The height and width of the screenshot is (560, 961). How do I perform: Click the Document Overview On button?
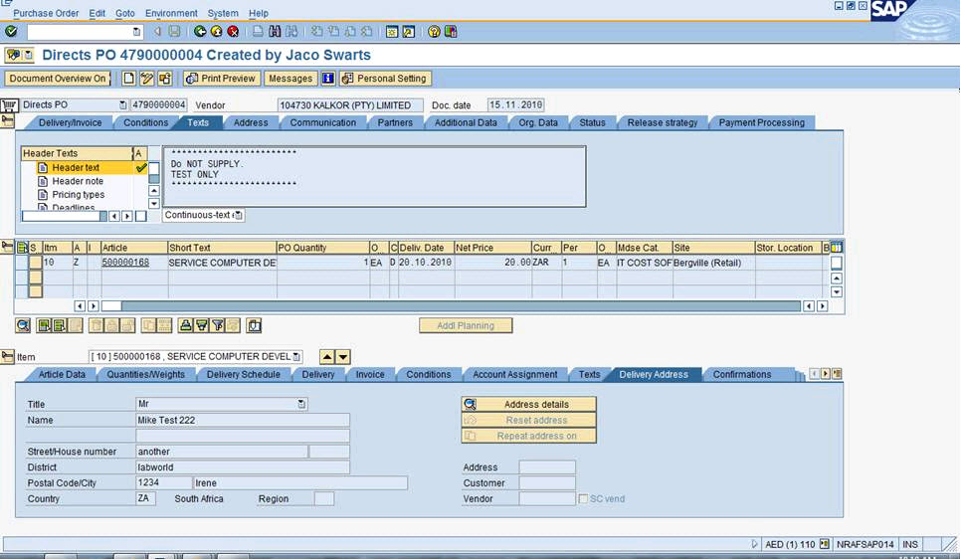pos(58,79)
